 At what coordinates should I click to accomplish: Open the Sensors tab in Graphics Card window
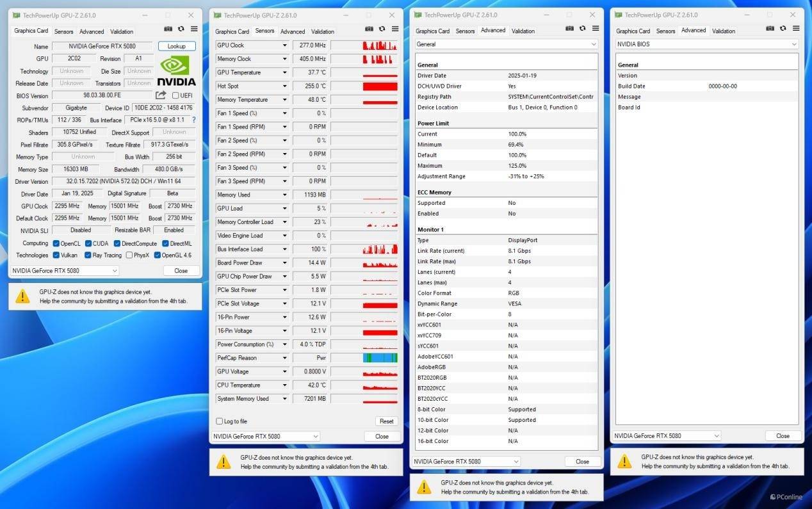pos(63,31)
